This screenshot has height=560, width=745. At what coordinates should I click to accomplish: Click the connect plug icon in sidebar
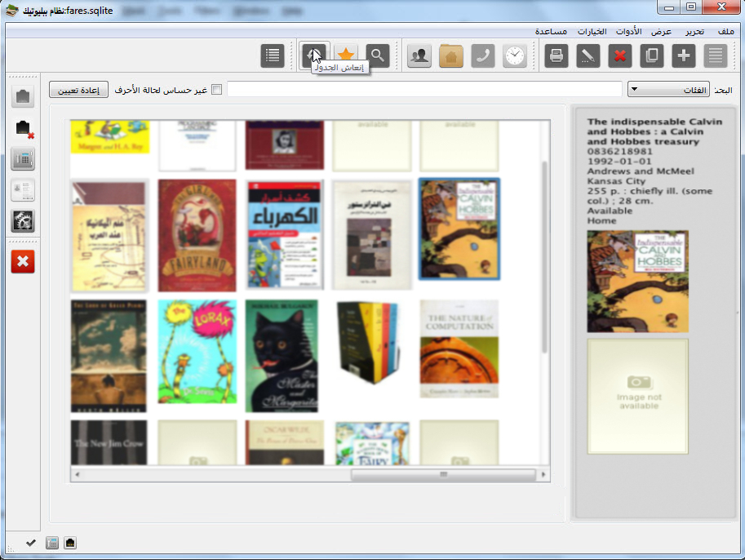pyautogui.click(x=23, y=96)
